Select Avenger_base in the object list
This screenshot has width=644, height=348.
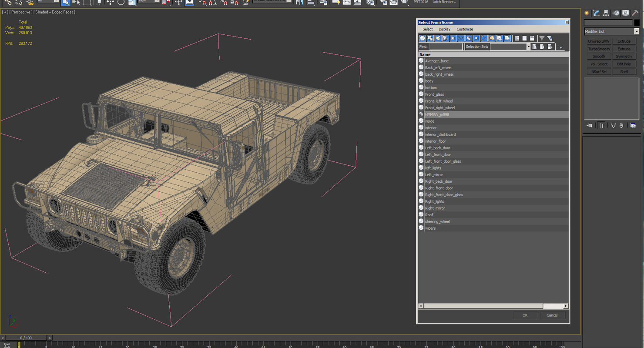(x=493, y=61)
